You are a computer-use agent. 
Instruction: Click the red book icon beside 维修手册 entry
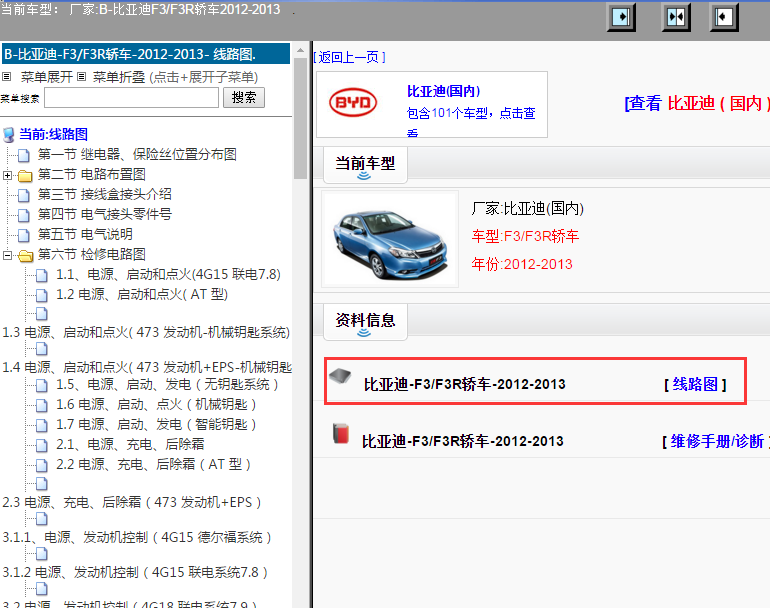340,434
